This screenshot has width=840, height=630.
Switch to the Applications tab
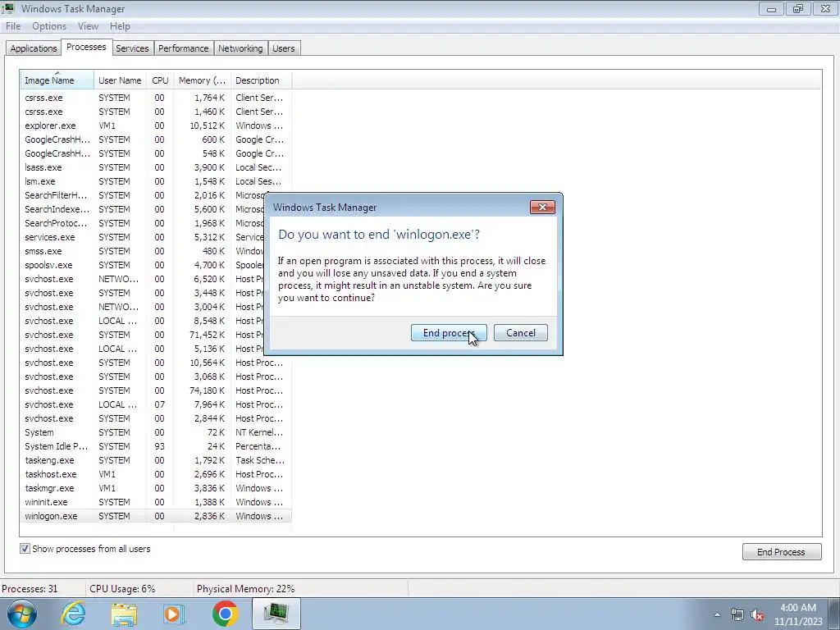click(33, 48)
